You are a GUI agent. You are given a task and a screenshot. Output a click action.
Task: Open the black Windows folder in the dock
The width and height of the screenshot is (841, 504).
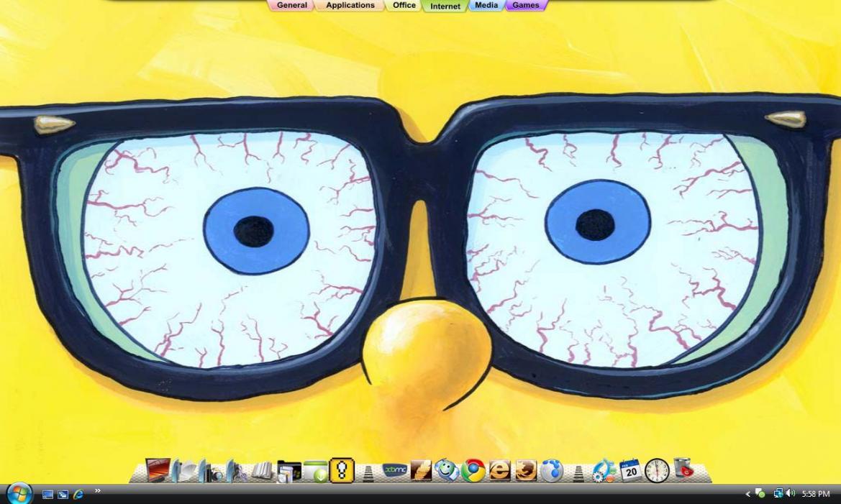click(x=288, y=472)
